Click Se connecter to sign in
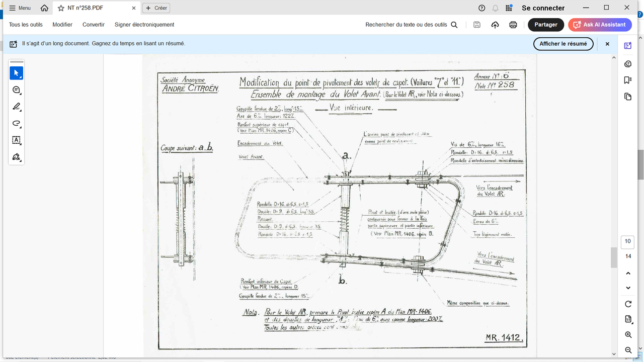644x362 pixels. [x=543, y=8]
